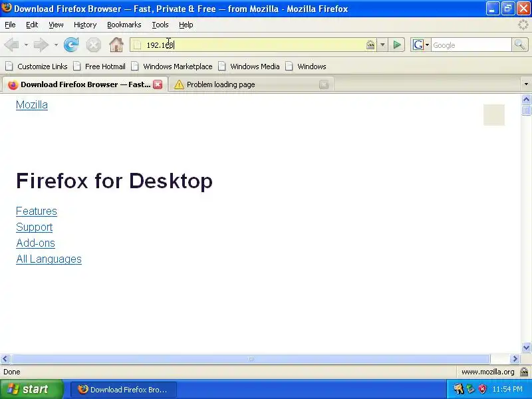The height and width of the screenshot is (399, 532).
Task: Click the padlock-style icon in the address field
Action: pyautogui.click(x=370, y=45)
